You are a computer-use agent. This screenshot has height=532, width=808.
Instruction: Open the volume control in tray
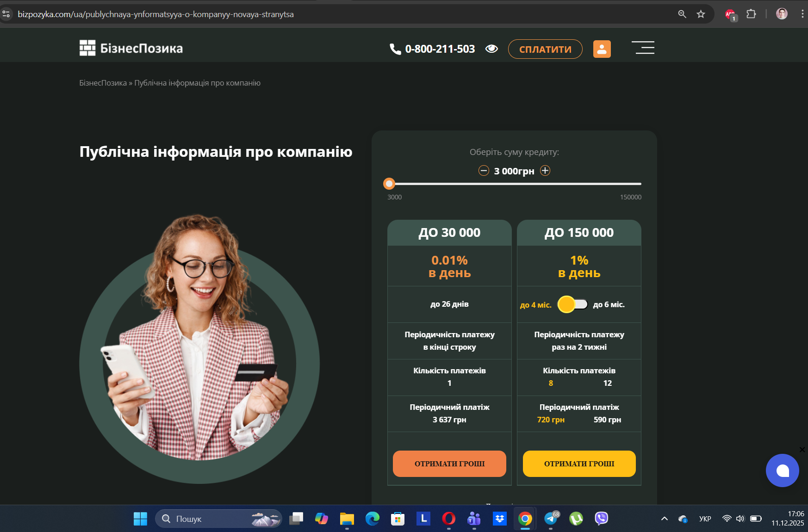[740, 519]
